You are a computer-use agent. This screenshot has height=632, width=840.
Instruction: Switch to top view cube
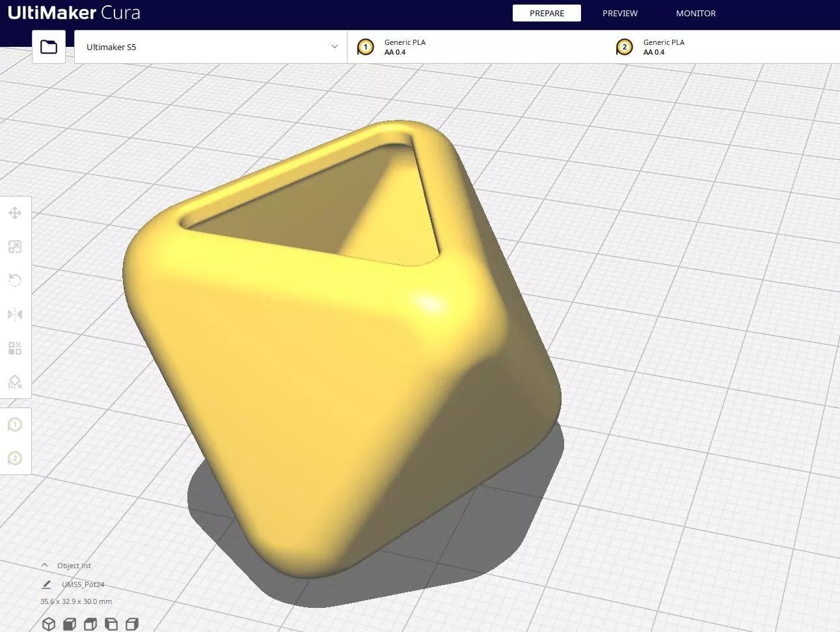point(90,624)
